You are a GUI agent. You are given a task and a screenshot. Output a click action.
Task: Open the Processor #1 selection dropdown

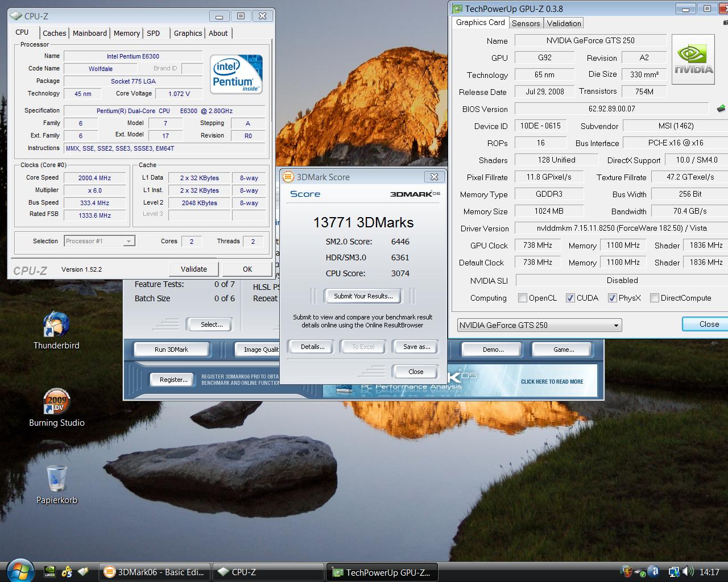[x=100, y=241]
